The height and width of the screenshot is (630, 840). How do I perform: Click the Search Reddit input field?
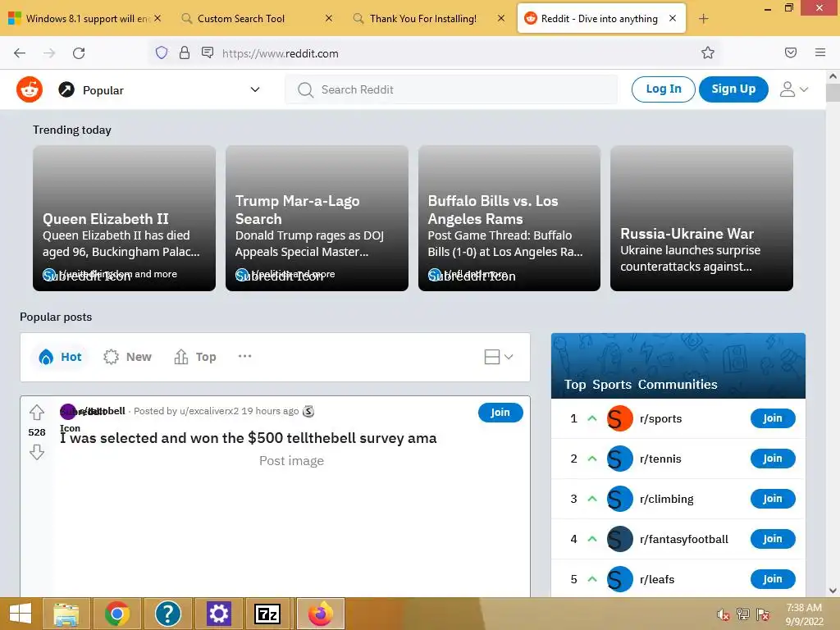click(x=451, y=89)
